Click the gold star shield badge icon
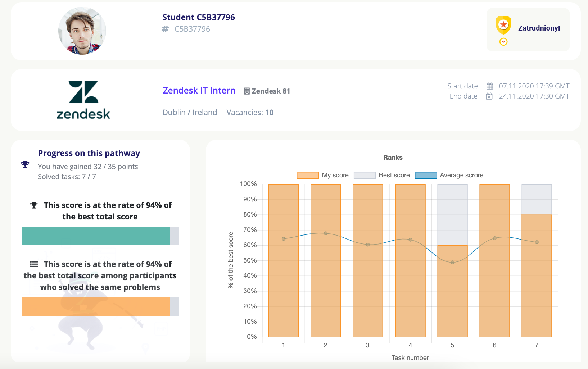The image size is (588, 369). pos(503,25)
